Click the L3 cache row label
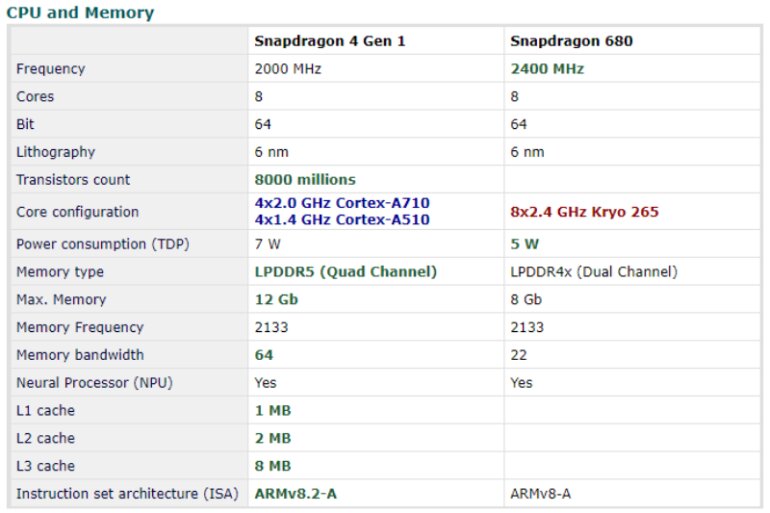The image size is (770, 513). click(x=46, y=466)
